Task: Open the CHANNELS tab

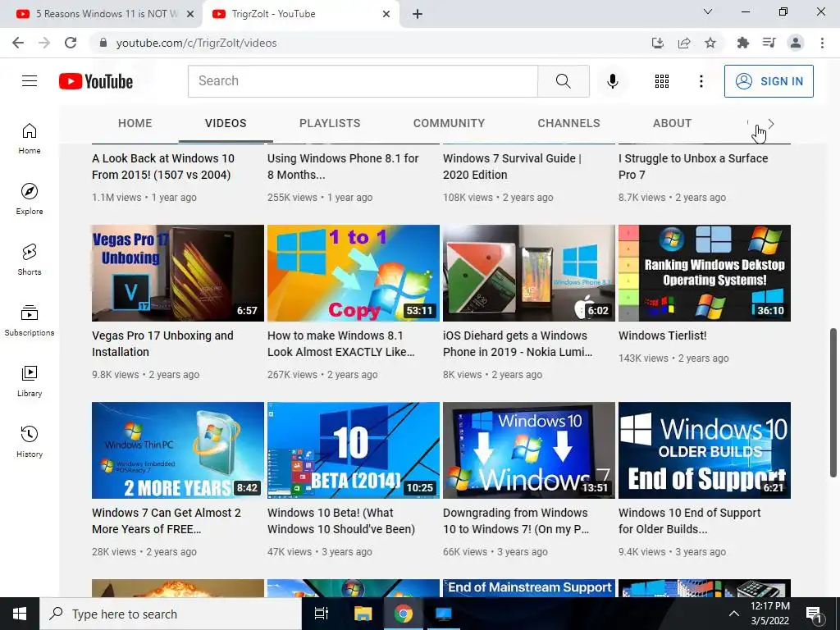Action: [x=568, y=123]
